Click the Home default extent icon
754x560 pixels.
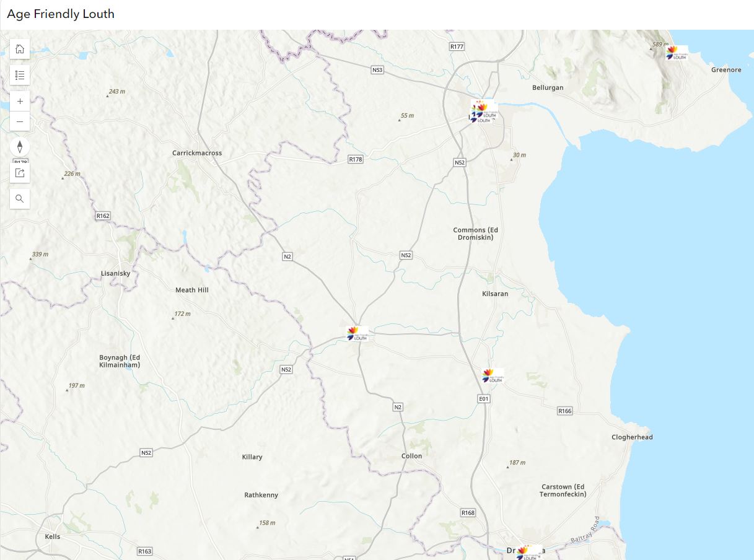coord(20,49)
